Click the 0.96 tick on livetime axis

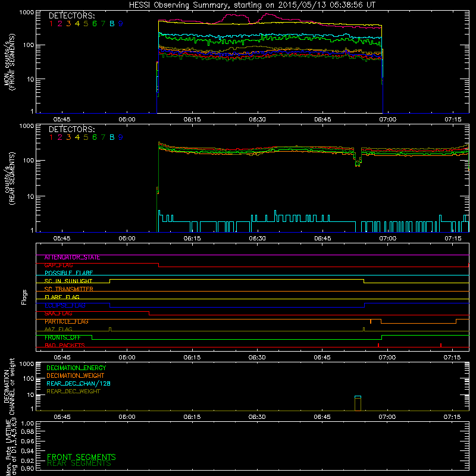(x=27, y=441)
